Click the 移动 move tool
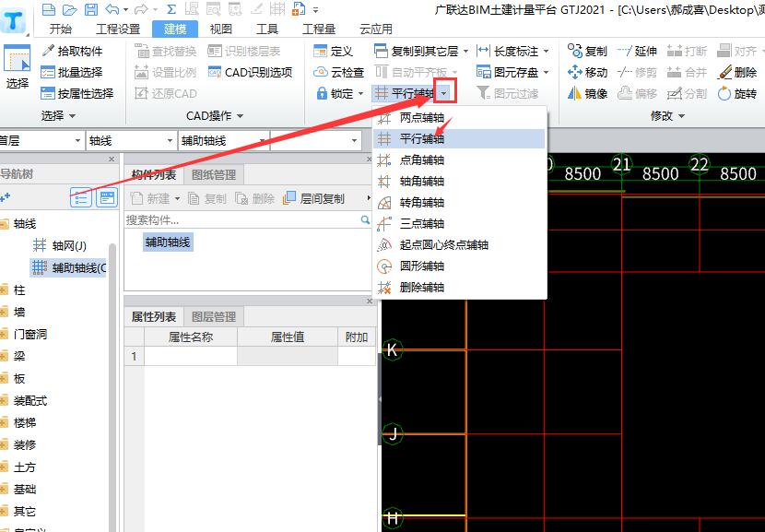 [587, 72]
